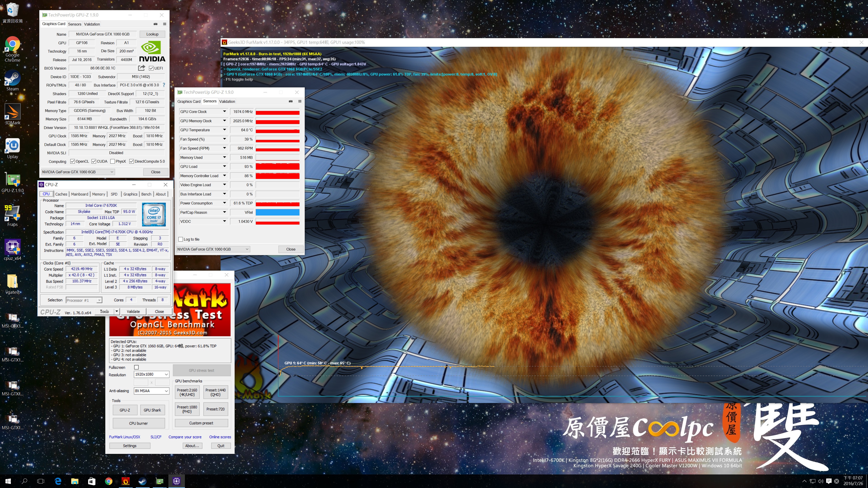Open the Fraps desktop icon
The image size is (868, 488).
coord(12,216)
